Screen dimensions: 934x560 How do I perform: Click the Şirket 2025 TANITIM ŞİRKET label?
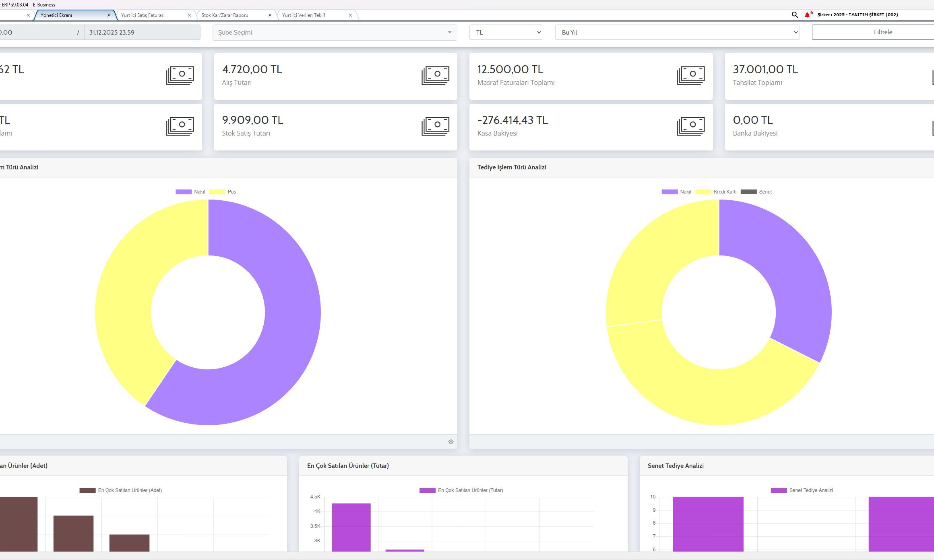click(858, 15)
